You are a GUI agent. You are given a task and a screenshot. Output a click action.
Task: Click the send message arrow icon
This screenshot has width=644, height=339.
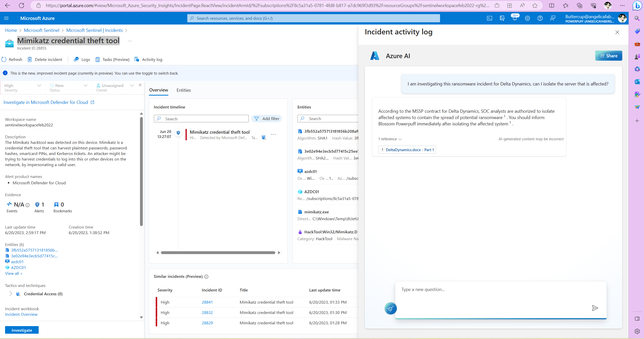[595, 308]
